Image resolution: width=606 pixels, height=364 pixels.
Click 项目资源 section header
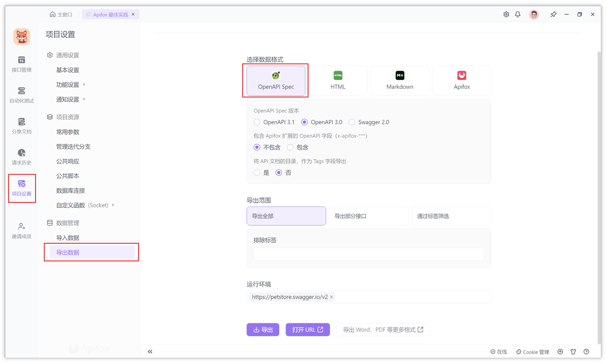pos(63,117)
